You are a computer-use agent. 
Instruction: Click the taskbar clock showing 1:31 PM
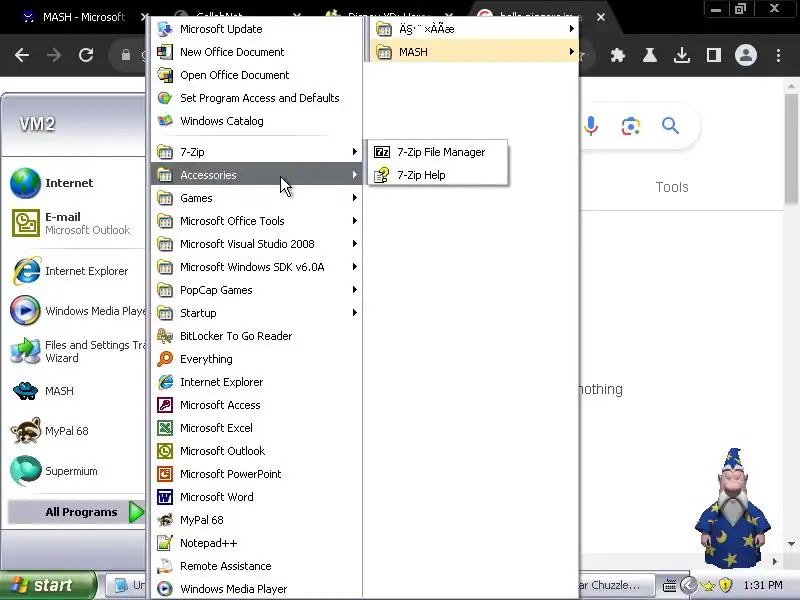[x=763, y=585]
